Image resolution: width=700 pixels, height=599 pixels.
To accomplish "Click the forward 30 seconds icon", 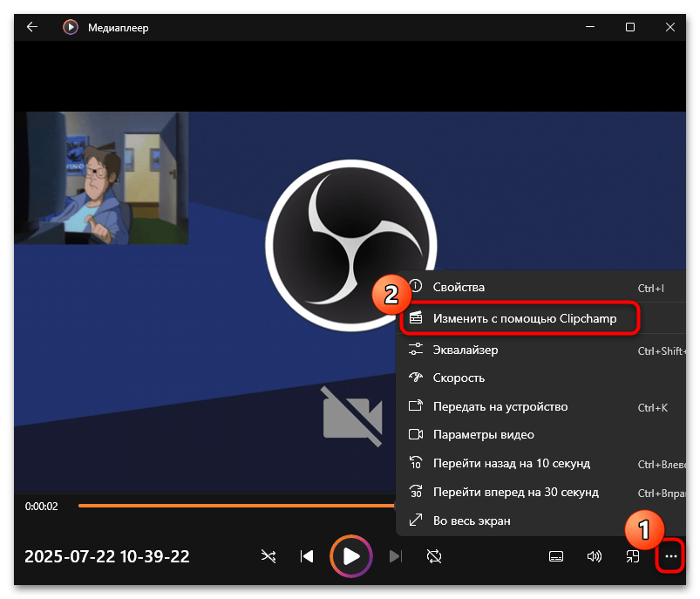I will (416, 491).
